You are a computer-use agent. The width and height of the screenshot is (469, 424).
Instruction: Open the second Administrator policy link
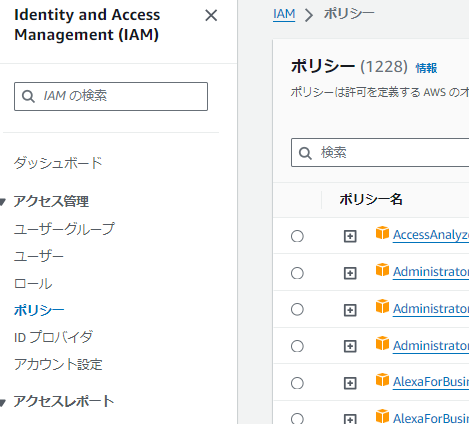click(431, 309)
